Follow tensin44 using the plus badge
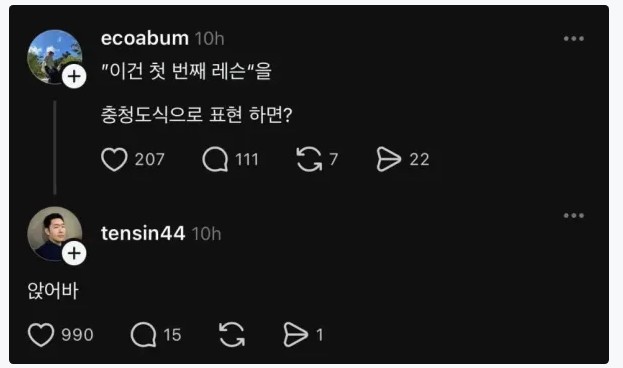The image size is (623, 368). 74,253
